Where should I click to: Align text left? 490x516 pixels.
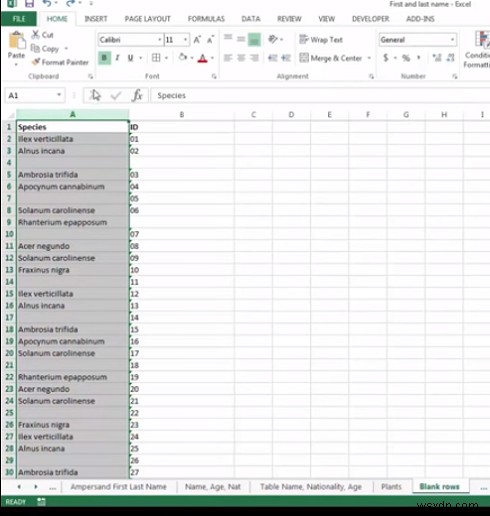(228, 58)
